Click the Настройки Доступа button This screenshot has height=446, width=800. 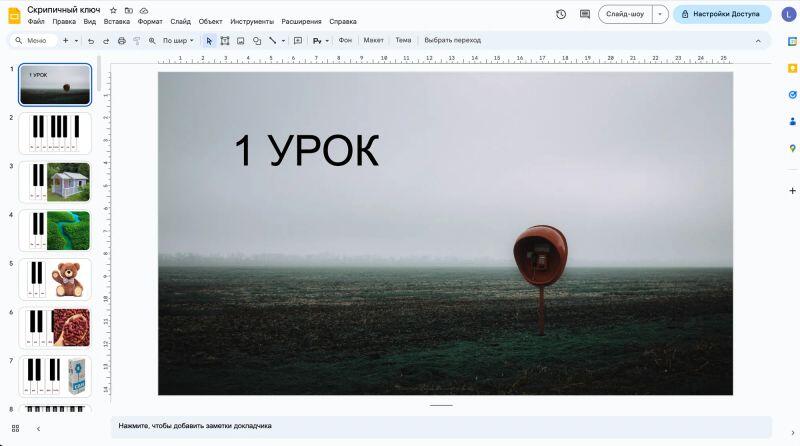722,14
